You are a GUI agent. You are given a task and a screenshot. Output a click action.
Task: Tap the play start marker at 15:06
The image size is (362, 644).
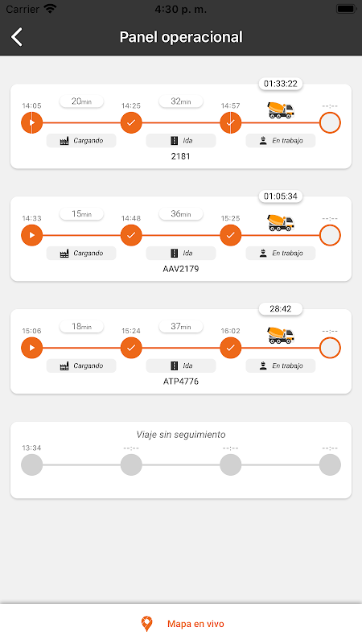(32, 348)
